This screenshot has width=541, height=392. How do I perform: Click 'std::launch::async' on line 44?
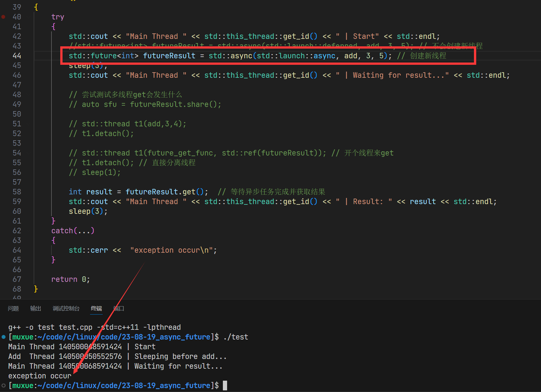tap(296, 56)
